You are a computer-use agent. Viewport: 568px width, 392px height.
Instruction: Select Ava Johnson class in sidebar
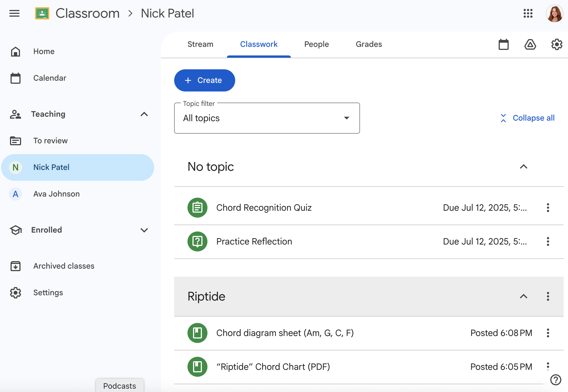(57, 194)
